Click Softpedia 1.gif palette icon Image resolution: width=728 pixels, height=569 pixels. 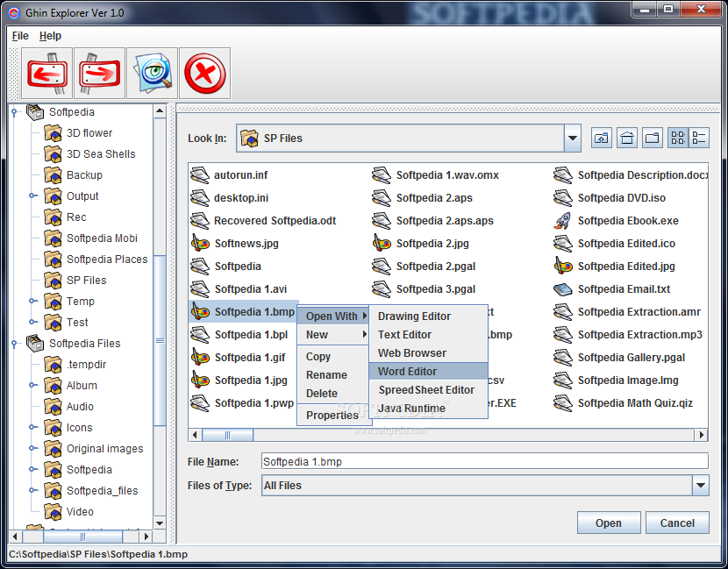200,358
